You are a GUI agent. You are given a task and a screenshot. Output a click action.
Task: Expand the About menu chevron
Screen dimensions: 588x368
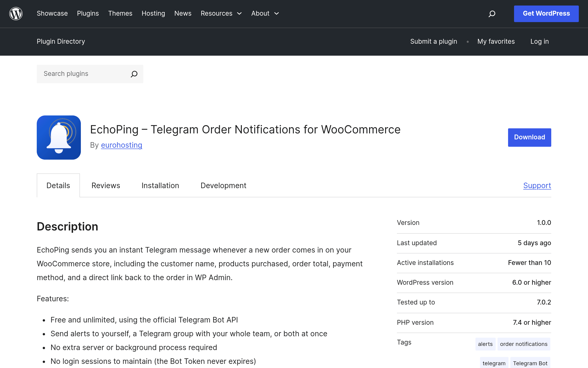point(277,14)
